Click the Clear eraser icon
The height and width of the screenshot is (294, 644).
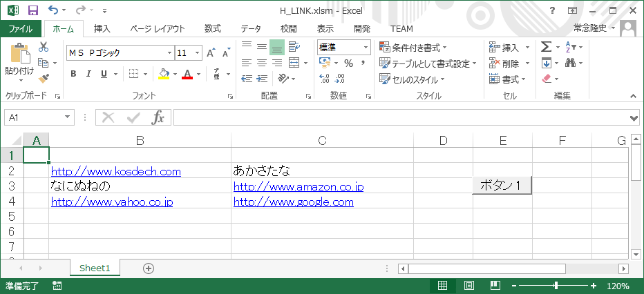click(547, 78)
